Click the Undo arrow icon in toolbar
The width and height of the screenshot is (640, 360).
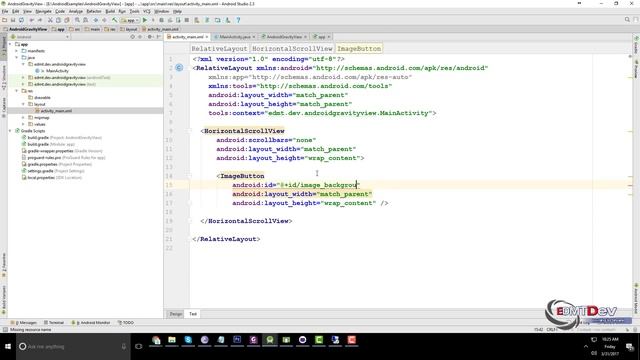pos(31,20)
